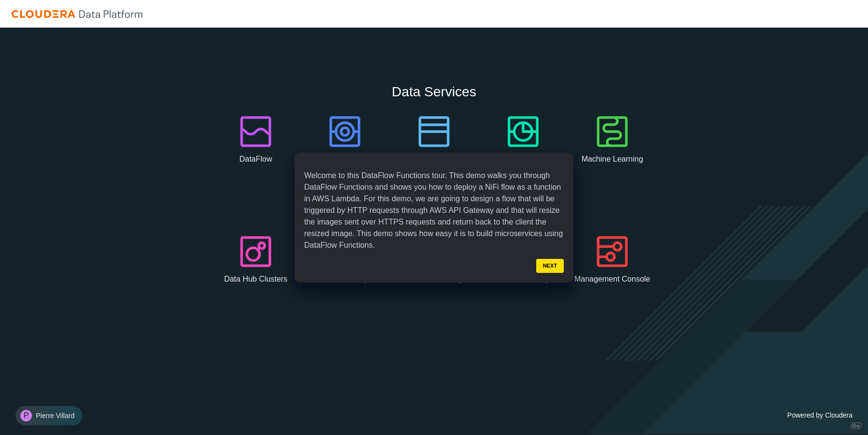Click the blue concentric-circles service icon
This screenshot has width=868, height=435.
coord(345,132)
